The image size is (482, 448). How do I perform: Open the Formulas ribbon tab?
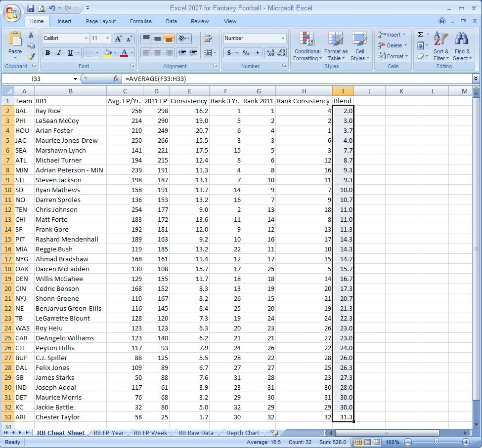pos(140,21)
